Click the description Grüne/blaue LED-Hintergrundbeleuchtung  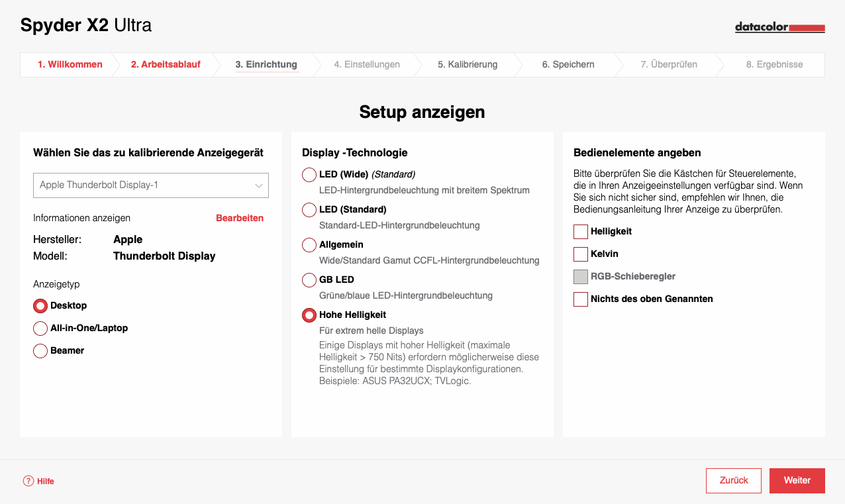[406, 295]
